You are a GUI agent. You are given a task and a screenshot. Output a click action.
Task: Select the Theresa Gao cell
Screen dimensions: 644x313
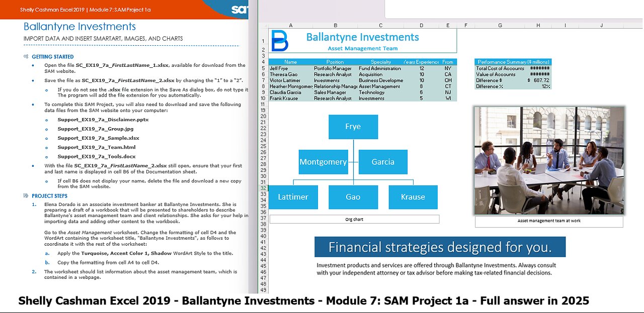[x=290, y=74]
